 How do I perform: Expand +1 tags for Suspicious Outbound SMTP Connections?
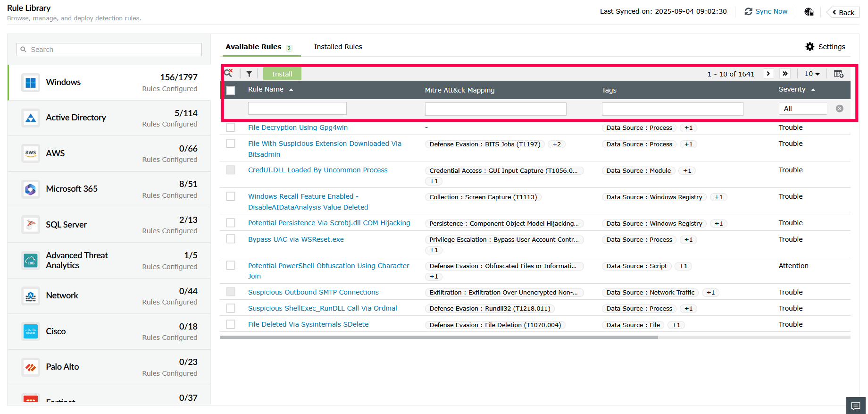(x=710, y=293)
